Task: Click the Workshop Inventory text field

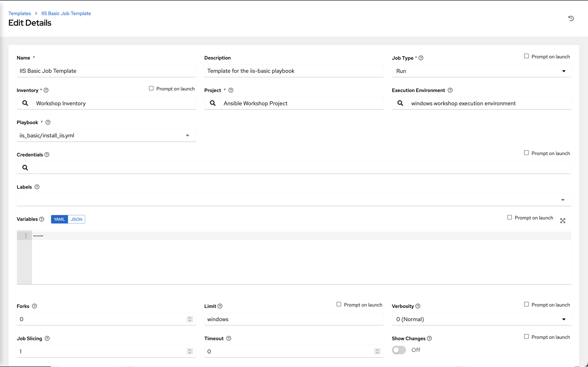Action: 115,103
